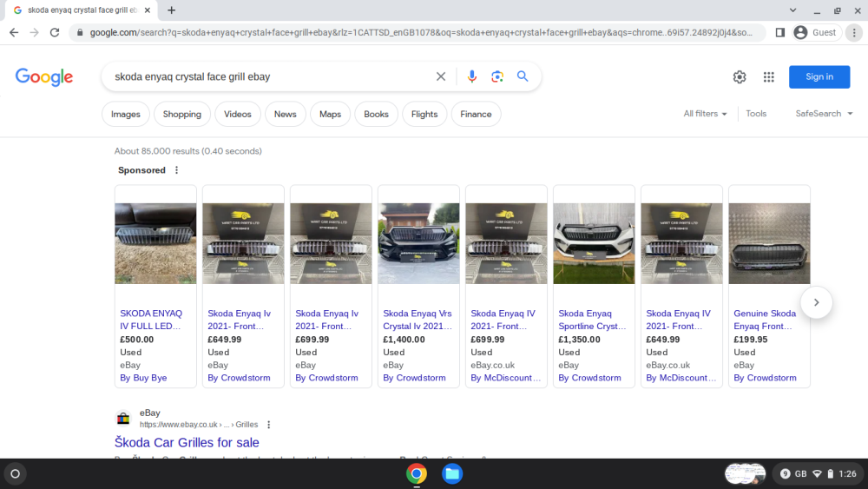This screenshot has height=489, width=868.
Task: Click the padlock site info icon
Action: 80,33
